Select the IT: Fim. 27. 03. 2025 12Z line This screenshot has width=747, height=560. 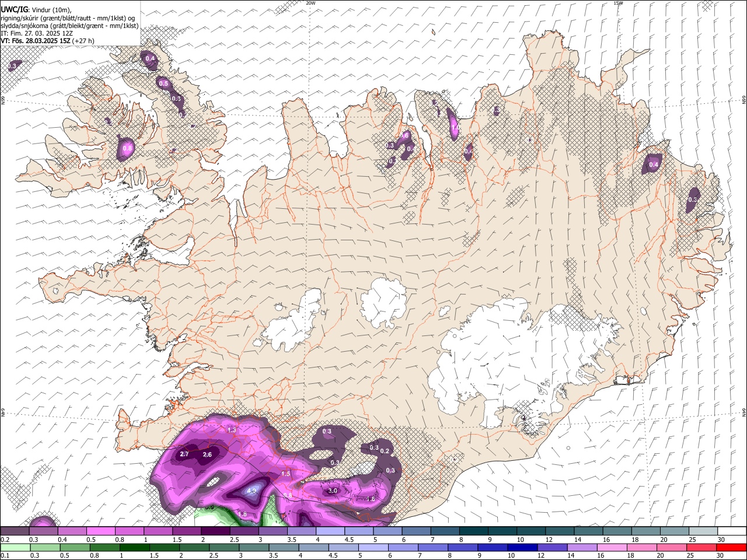[37, 33]
